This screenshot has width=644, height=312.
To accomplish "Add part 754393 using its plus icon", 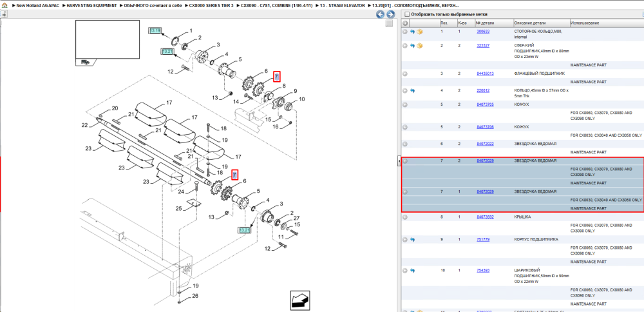I will pos(405,271).
